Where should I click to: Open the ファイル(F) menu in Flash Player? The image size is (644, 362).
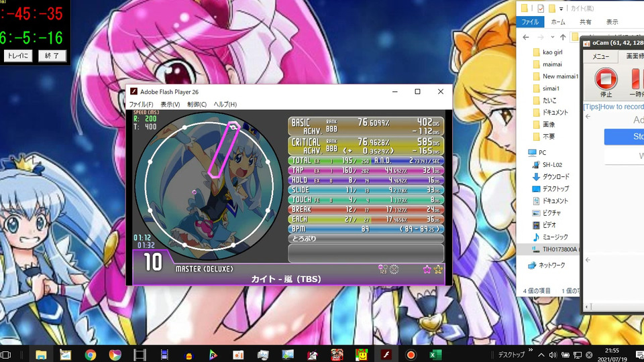[142, 105]
